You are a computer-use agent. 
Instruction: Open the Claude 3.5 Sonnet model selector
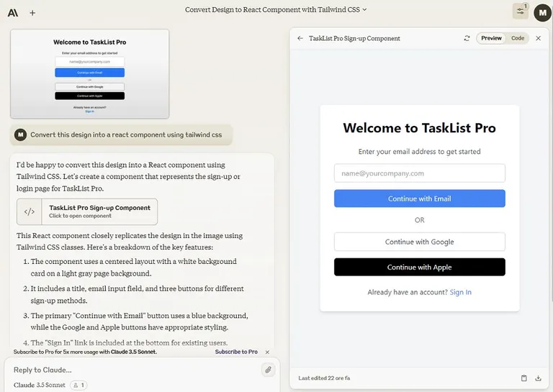point(40,386)
